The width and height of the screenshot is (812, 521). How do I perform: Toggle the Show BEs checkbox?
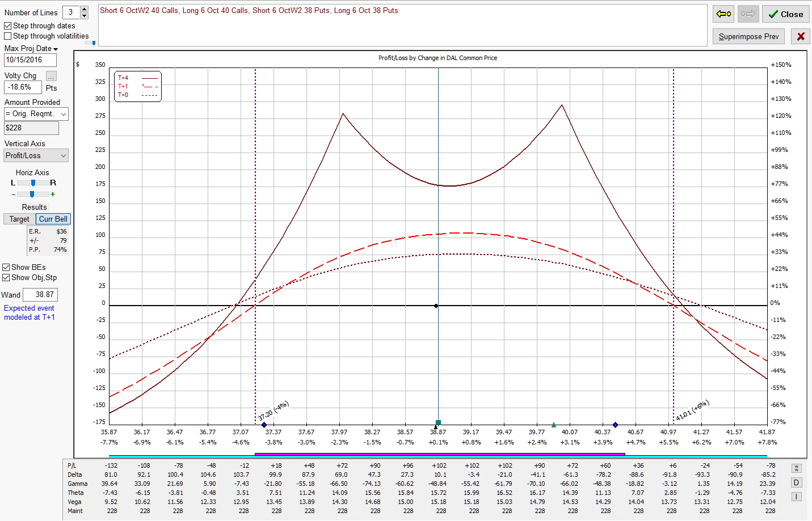[6, 268]
